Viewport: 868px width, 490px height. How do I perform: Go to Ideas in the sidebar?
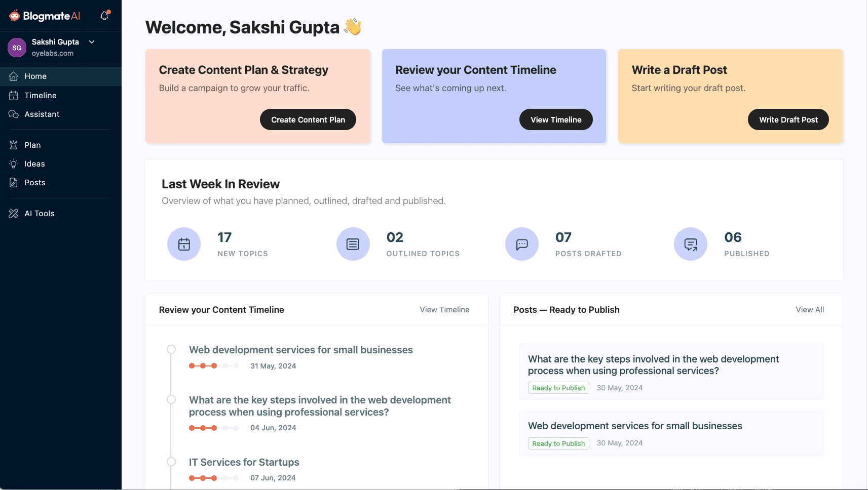(x=34, y=164)
